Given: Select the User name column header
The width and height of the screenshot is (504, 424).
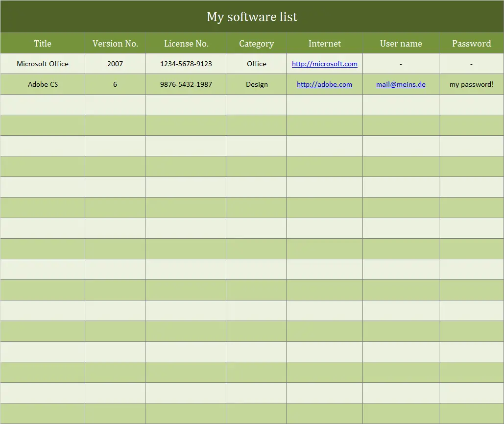Looking at the screenshot, I should pyautogui.click(x=401, y=43).
